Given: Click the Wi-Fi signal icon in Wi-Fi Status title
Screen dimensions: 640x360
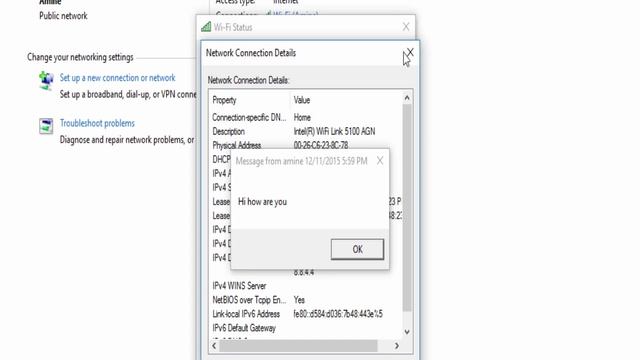Looking at the screenshot, I should point(206,27).
